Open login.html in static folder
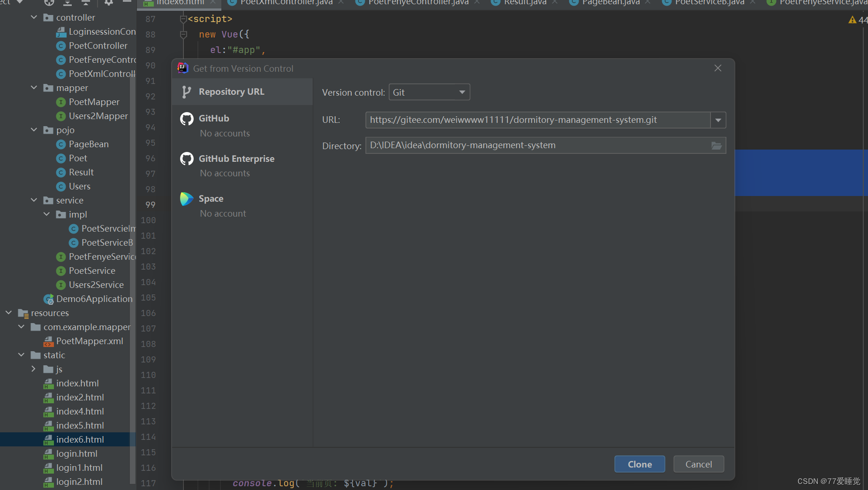This screenshot has width=868, height=490. pos(70,453)
